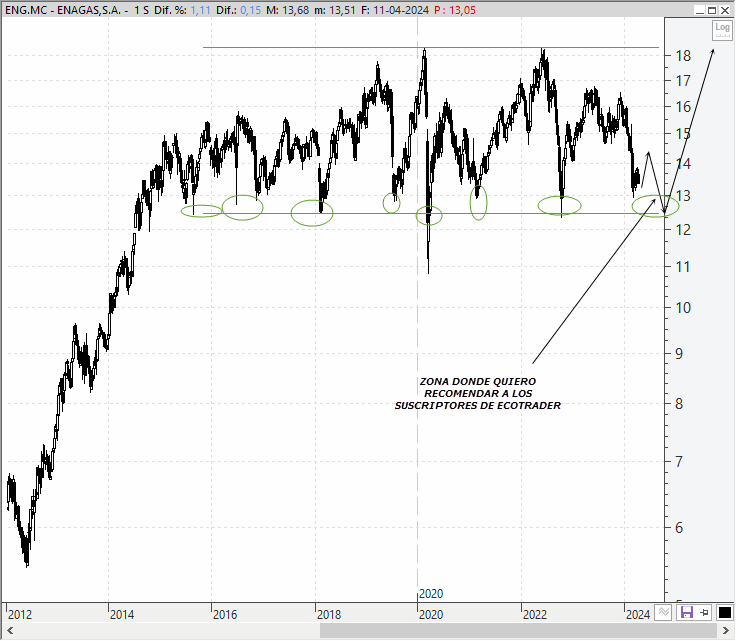Click the 14 price axis label

pyautogui.click(x=683, y=164)
